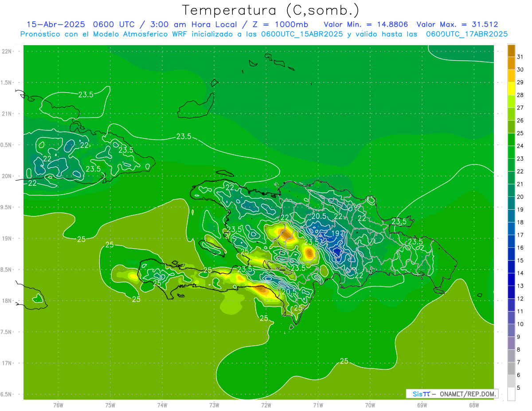
Task: Click the legend label "15" on colorbar
Action: point(520,260)
